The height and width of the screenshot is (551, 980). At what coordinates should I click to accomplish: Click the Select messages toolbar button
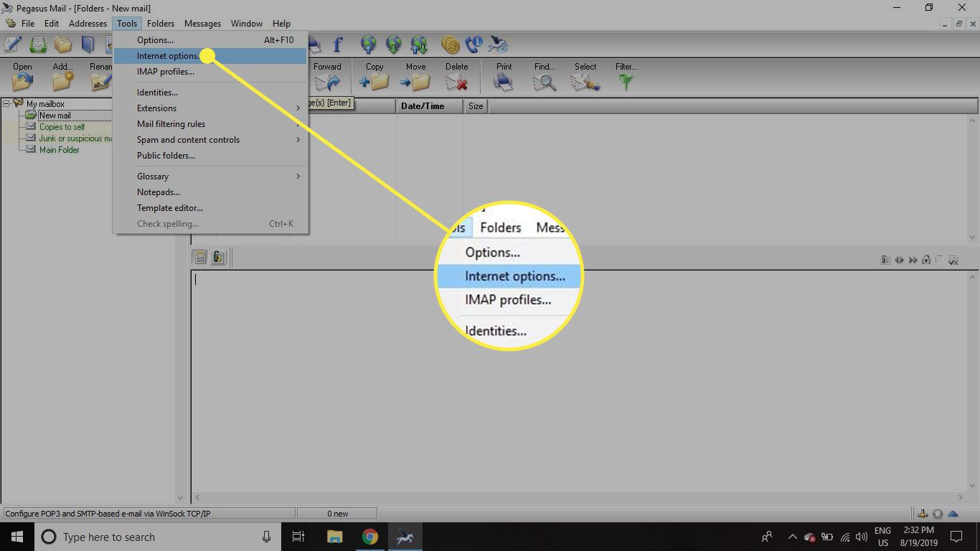585,76
